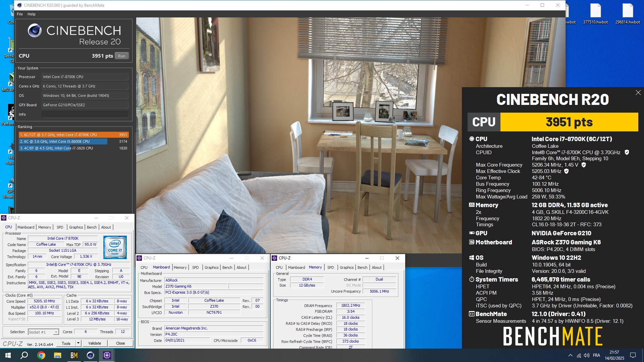Click the rendered room image in Cinebench
This screenshot has width=644, height=362.
299,135
